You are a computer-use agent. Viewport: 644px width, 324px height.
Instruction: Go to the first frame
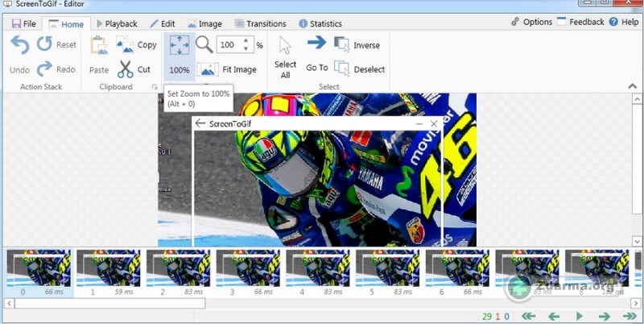529,316
